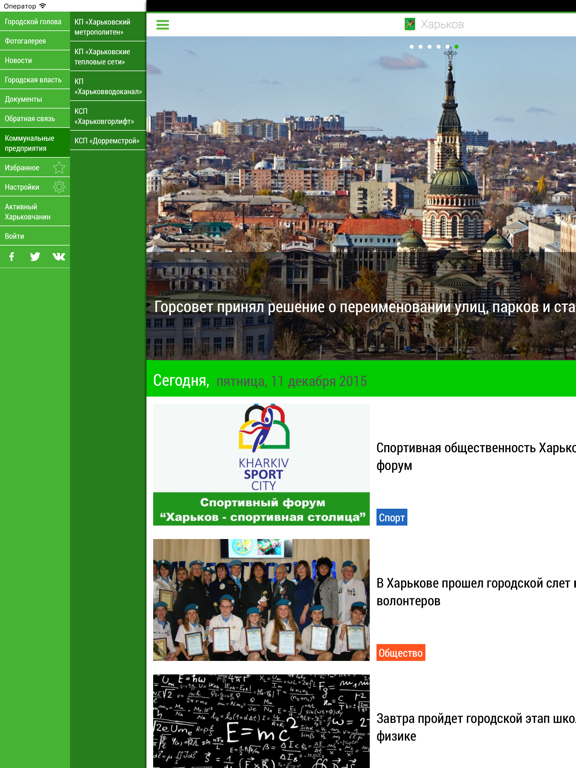Tap Войти to log in

click(35, 236)
